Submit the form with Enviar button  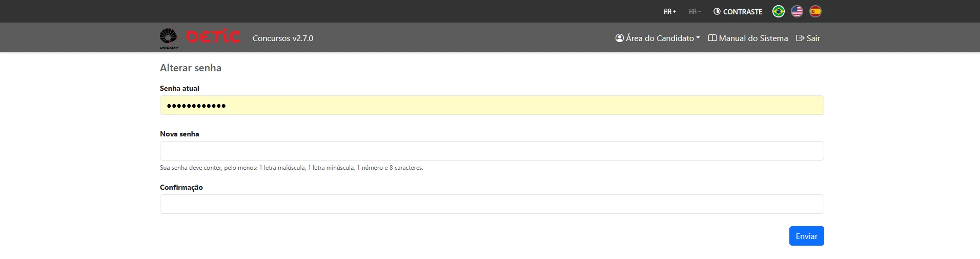[807, 236]
